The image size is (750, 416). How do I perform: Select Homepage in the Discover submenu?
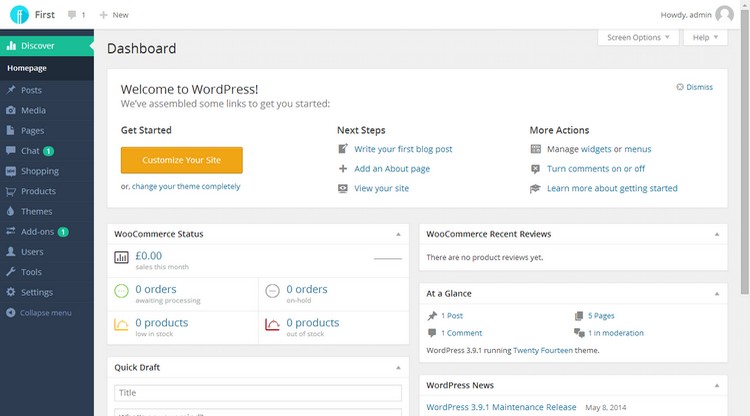tap(27, 68)
